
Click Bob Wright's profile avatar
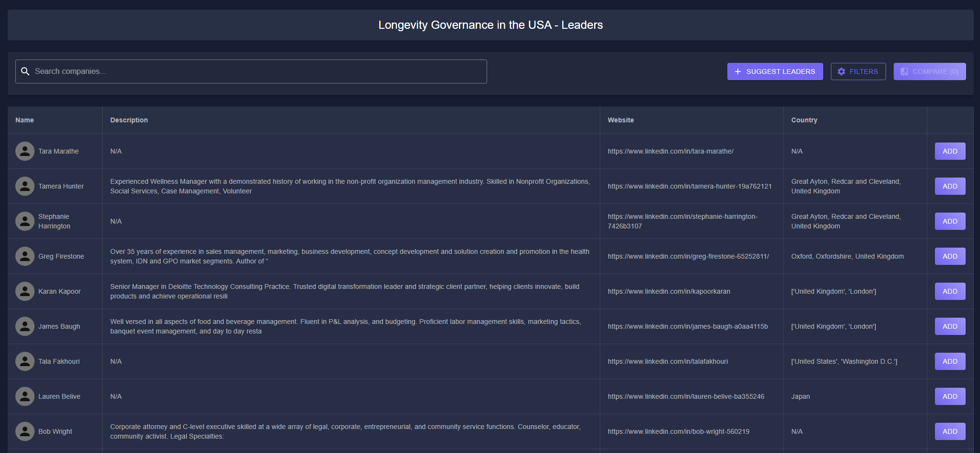[25, 431]
